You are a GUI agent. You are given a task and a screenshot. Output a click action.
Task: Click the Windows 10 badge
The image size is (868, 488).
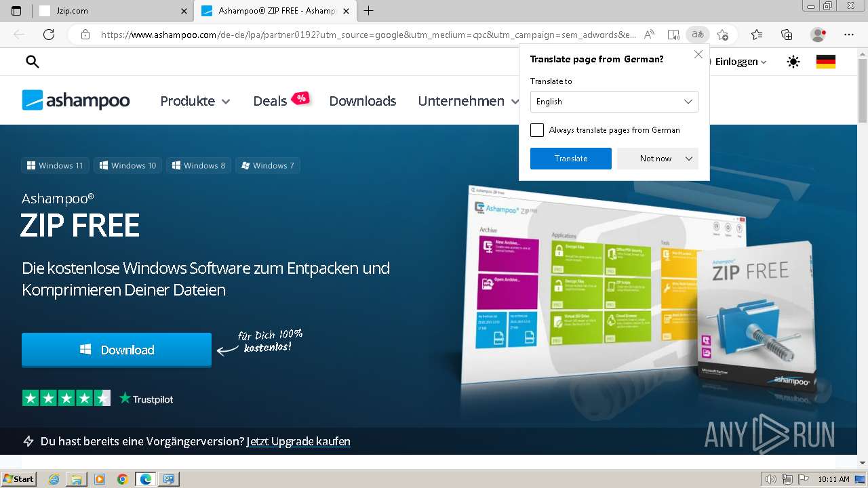tap(127, 165)
